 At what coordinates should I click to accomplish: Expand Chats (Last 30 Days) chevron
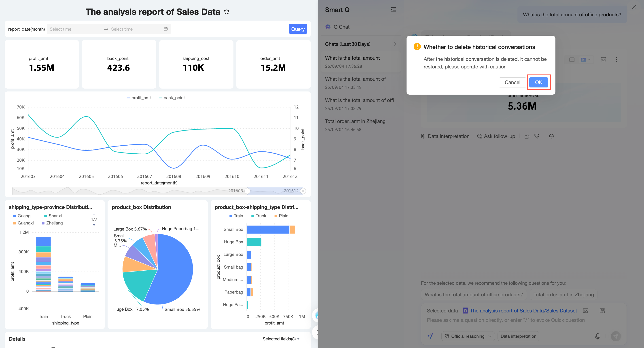tap(395, 44)
